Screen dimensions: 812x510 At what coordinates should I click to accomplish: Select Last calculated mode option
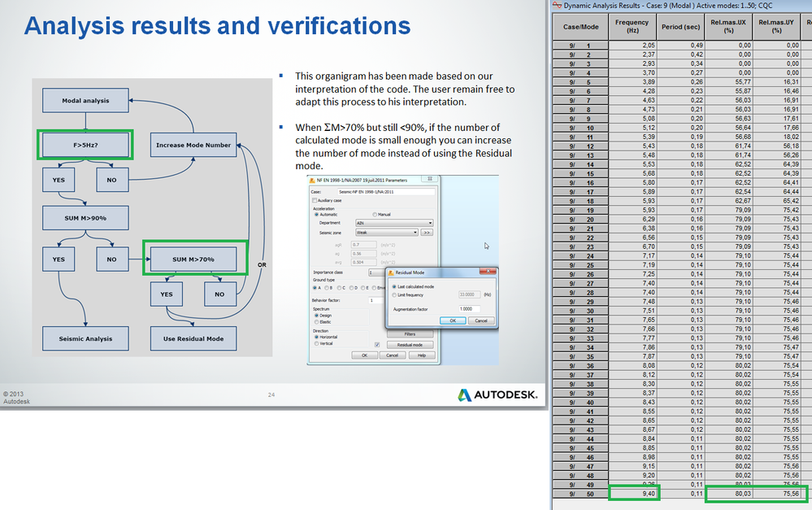[x=394, y=286]
